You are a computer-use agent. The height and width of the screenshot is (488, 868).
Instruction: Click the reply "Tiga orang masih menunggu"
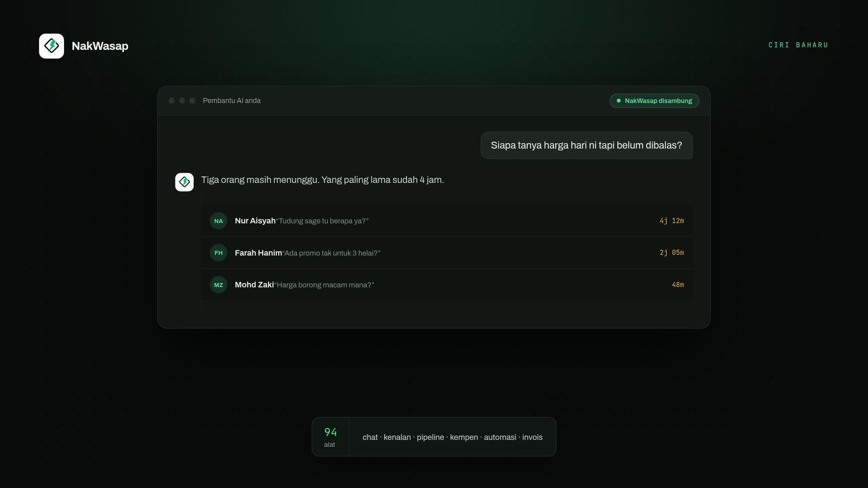pos(322,180)
